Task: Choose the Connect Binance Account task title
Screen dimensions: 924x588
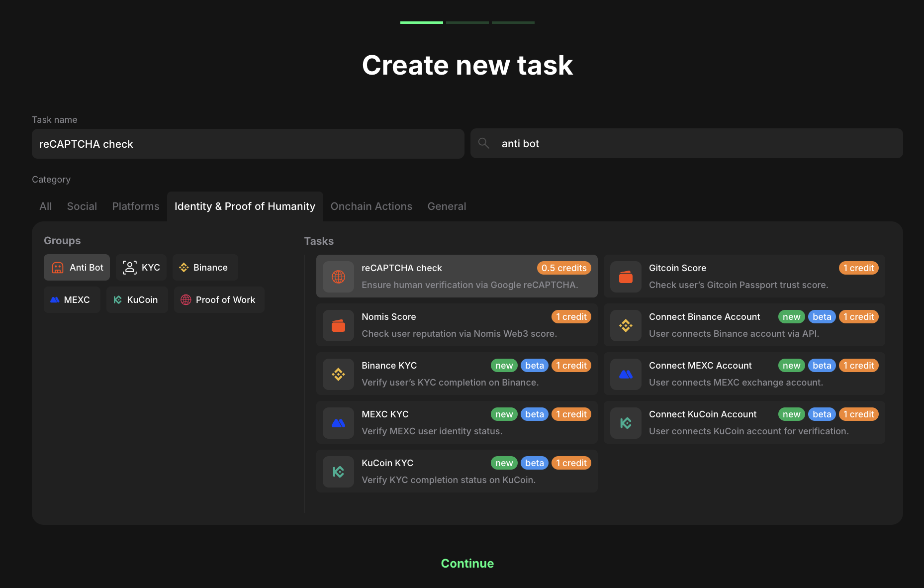Action: [705, 317]
